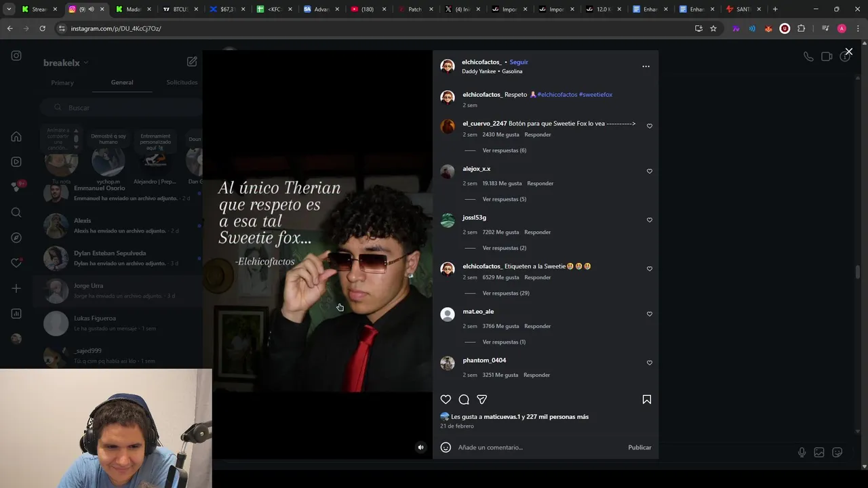This screenshot has height=488, width=868.
Task: Open emoji picker in the comment box
Action: coord(446,447)
